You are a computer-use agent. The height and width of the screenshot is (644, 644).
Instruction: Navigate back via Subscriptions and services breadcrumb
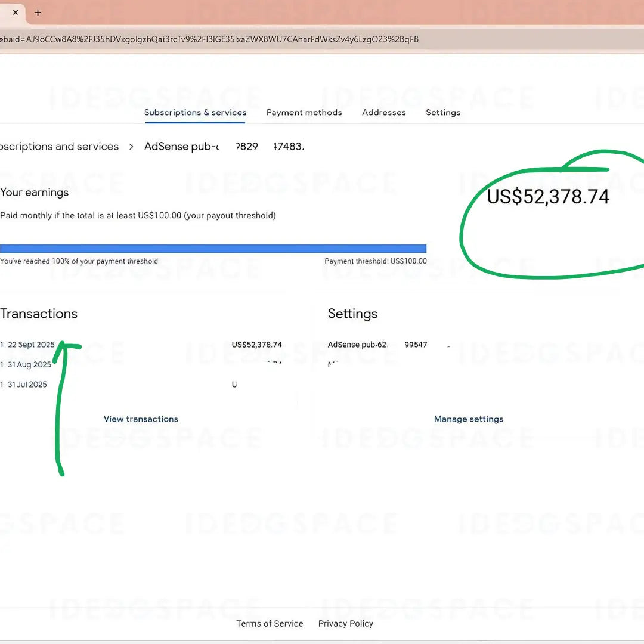pos(58,147)
